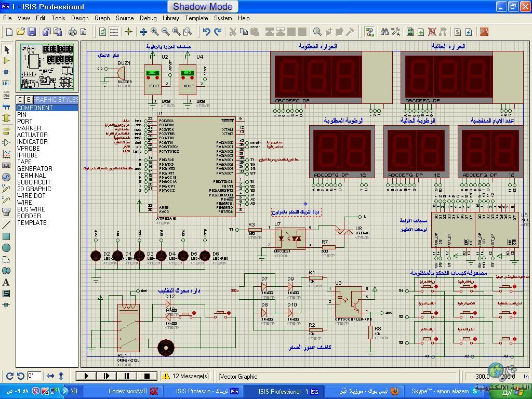This screenshot has width=532, height=399.
Task: Open the Debug menu
Action: coord(148,18)
